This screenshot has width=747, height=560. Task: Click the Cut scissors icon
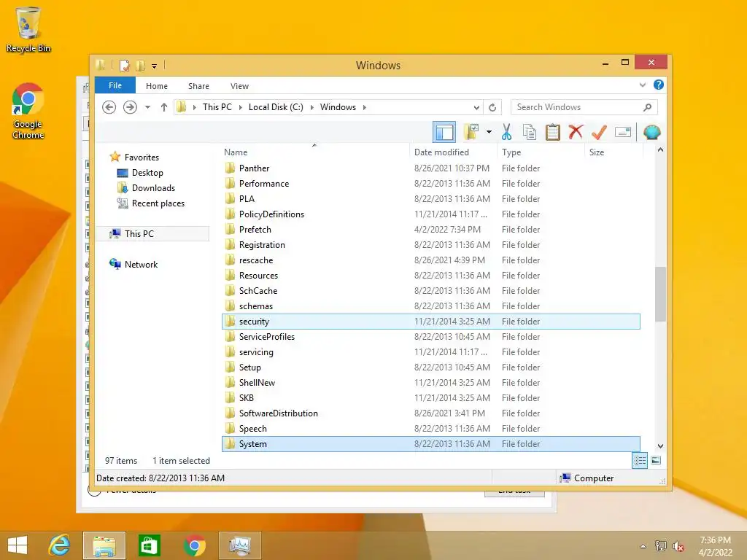coord(506,132)
